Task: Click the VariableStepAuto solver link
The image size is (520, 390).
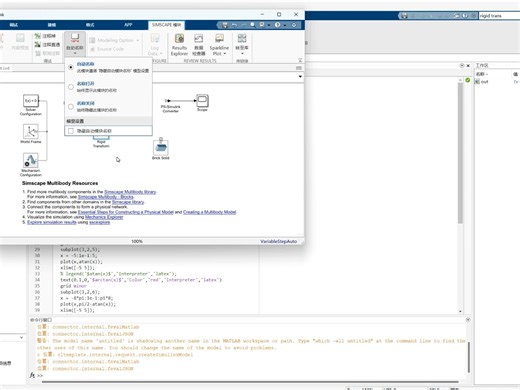Action: pos(278,241)
